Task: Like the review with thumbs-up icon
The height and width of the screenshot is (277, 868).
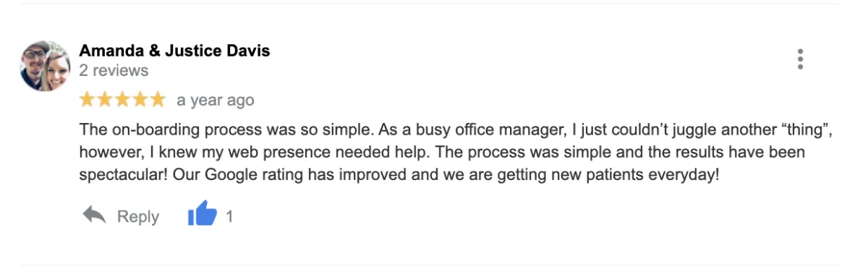Action: (x=203, y=215)
